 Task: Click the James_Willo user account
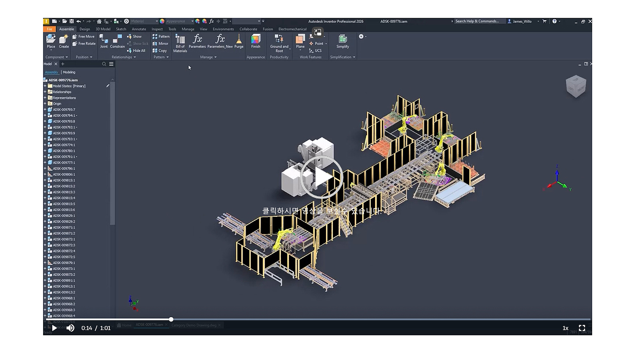click(520, 21)
